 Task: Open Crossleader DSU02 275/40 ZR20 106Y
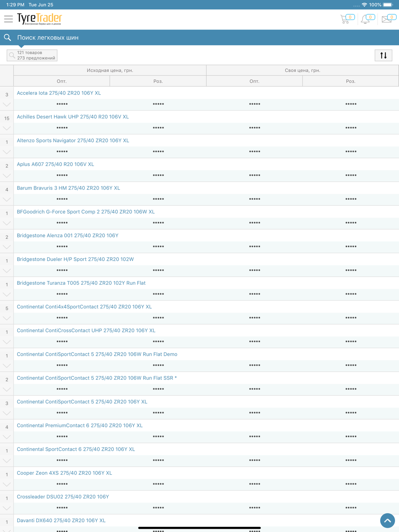[x=63, y=497]
